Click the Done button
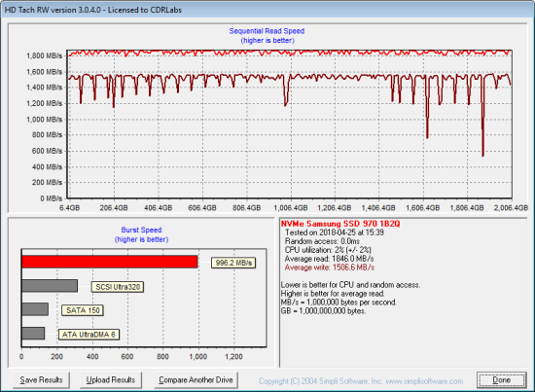This screenshot has width=535, height=392. 501,379
